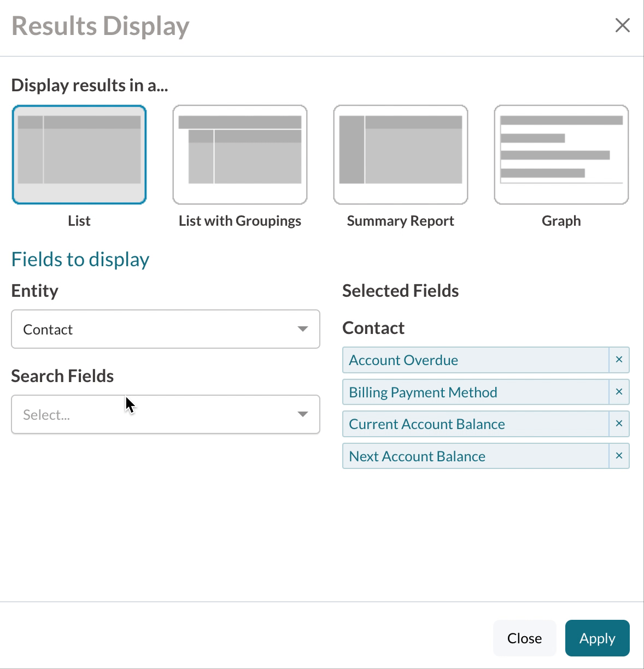
Task: Click the Account Overdue field label
Action: click(x=403, y=360)
